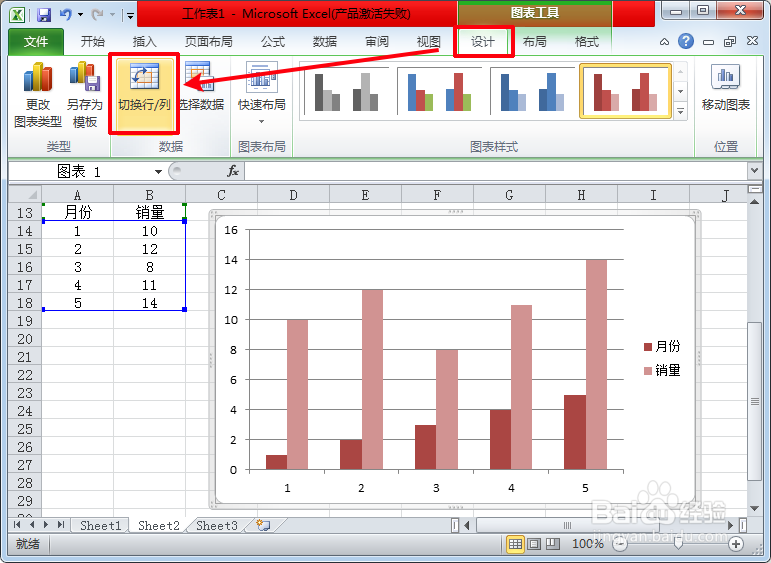Select cell containing 月份 header
The image size is (771, 563).
[x=78, y=212]
